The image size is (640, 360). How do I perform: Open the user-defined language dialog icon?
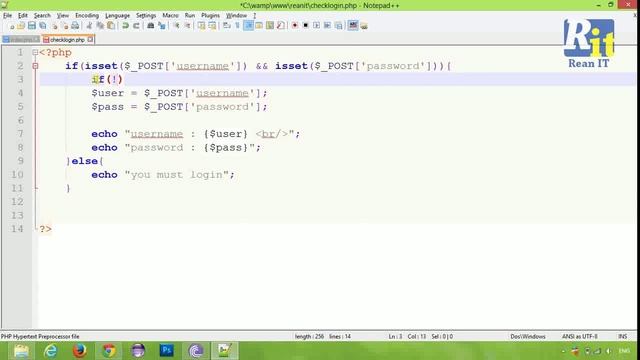[259, 26]
